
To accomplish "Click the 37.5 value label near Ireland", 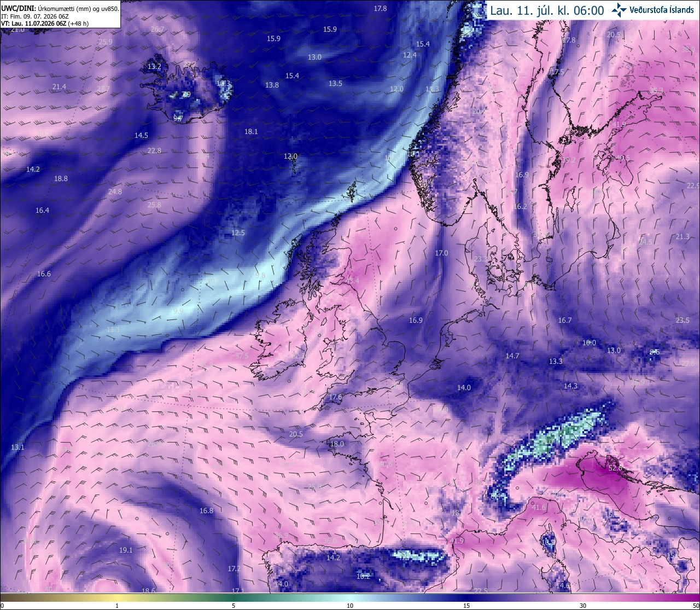I will tap(241, 356).
